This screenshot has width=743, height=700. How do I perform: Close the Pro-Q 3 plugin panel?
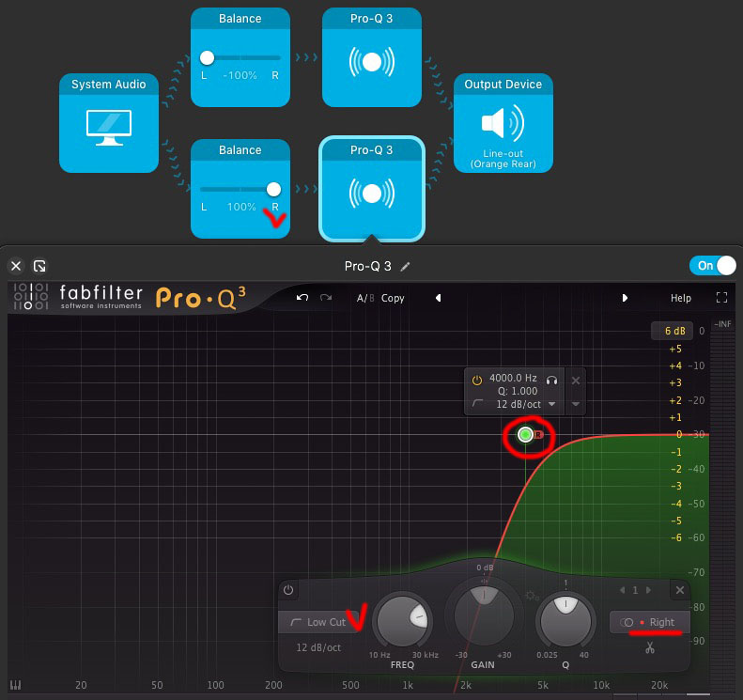click(16, 266)
